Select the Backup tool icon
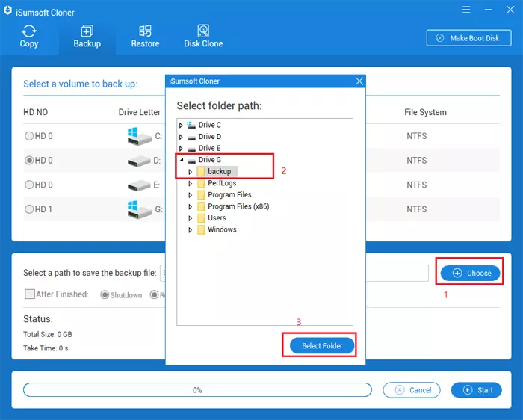Screen dimensions: 523x420 (87, 31)
